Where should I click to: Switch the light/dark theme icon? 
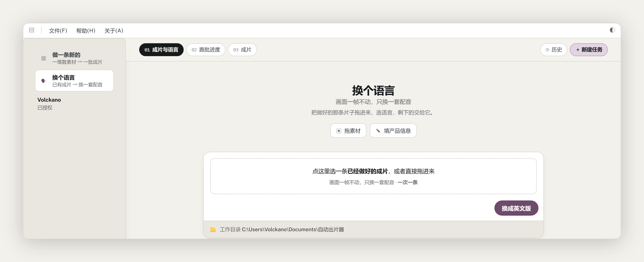(612, 30)
